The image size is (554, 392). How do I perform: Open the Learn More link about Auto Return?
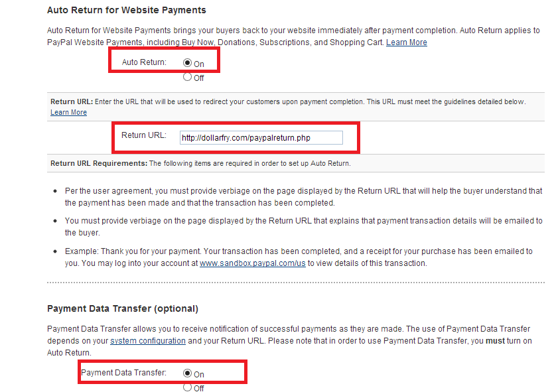(406, 41)
